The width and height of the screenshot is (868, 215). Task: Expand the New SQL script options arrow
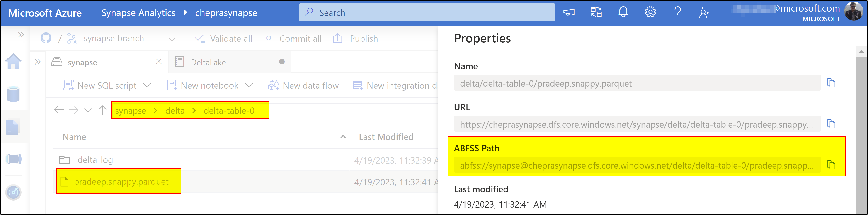[x=147, y=85]
